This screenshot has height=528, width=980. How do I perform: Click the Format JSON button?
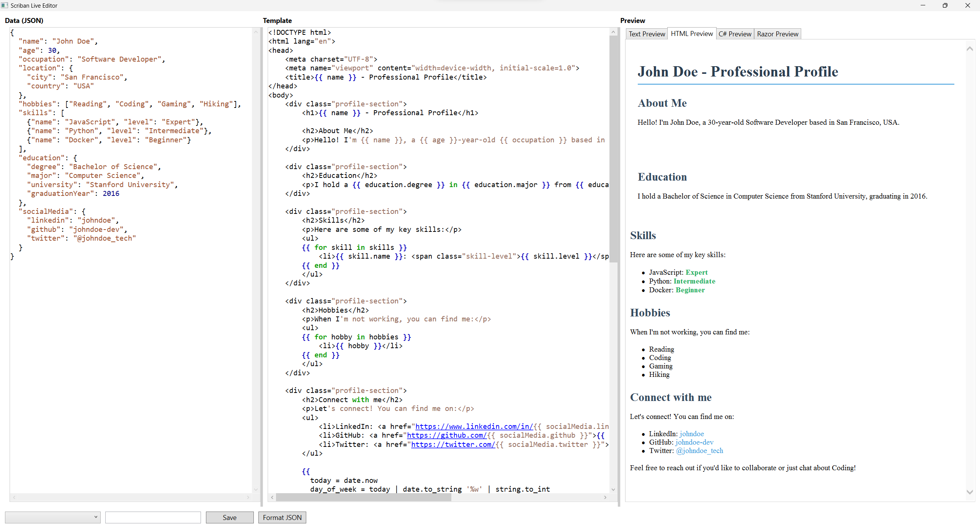click(282, 517)
